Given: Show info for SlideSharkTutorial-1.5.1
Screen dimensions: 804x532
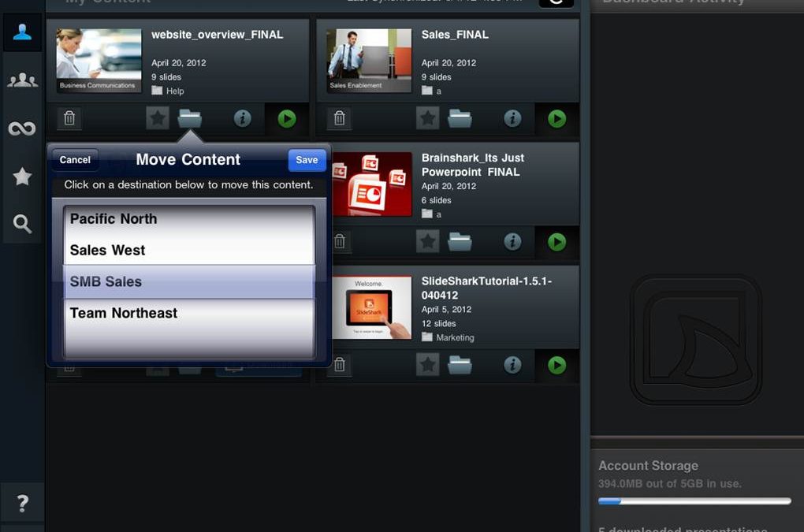Looking at the screenshot, I should pos(512,365).
